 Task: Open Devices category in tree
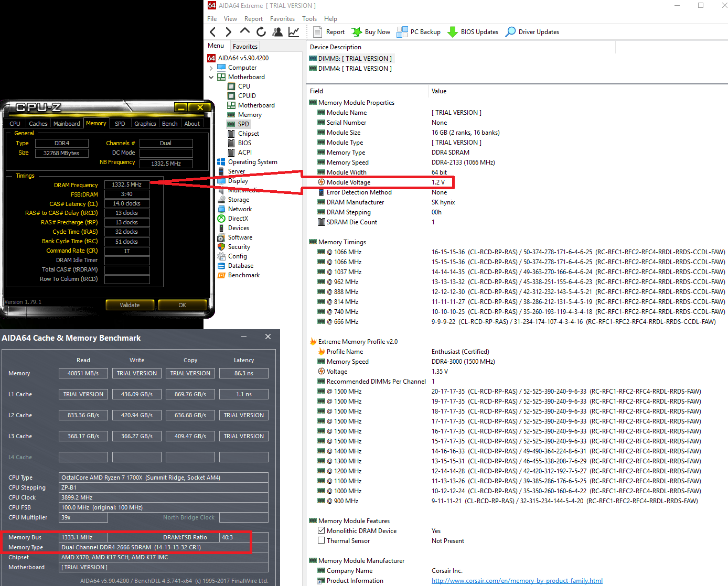[233, 228]
